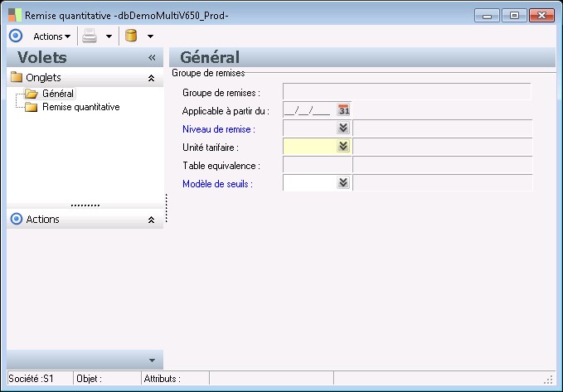Image resolution: width=563 pixels, height=392 pixels.
Task: Click the Société :S1 status bar entry
Action: [40, 379]
